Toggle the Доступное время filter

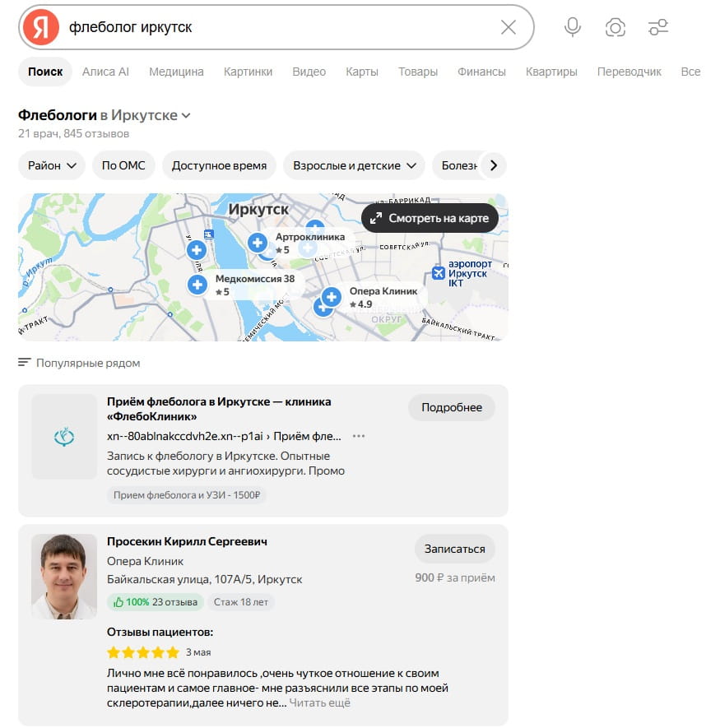tap(219, 165)
